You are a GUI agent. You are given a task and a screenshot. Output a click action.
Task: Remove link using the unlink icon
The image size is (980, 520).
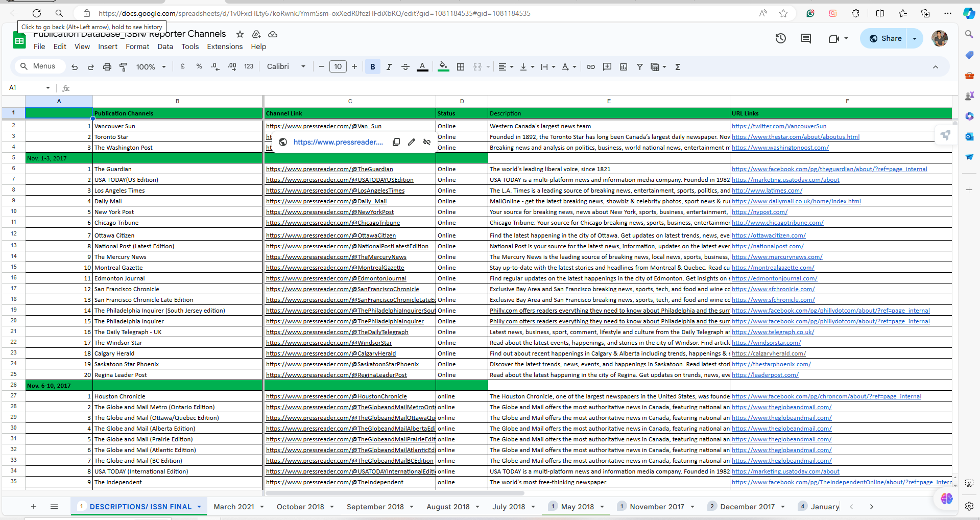tap(427, 142)
